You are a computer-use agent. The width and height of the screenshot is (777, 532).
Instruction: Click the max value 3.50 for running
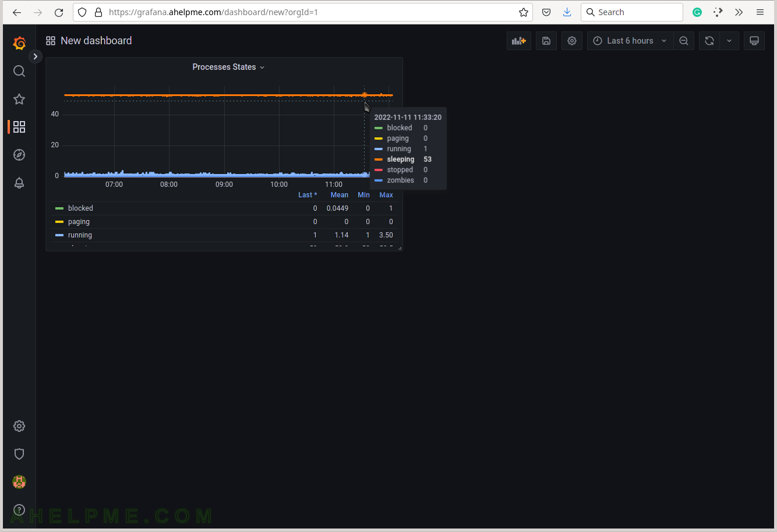click(386, 235)
